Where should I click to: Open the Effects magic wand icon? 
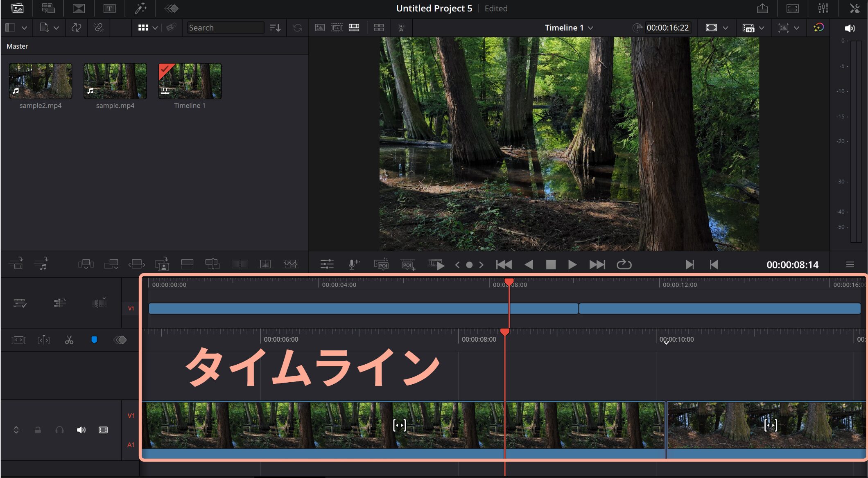(140, 8)
